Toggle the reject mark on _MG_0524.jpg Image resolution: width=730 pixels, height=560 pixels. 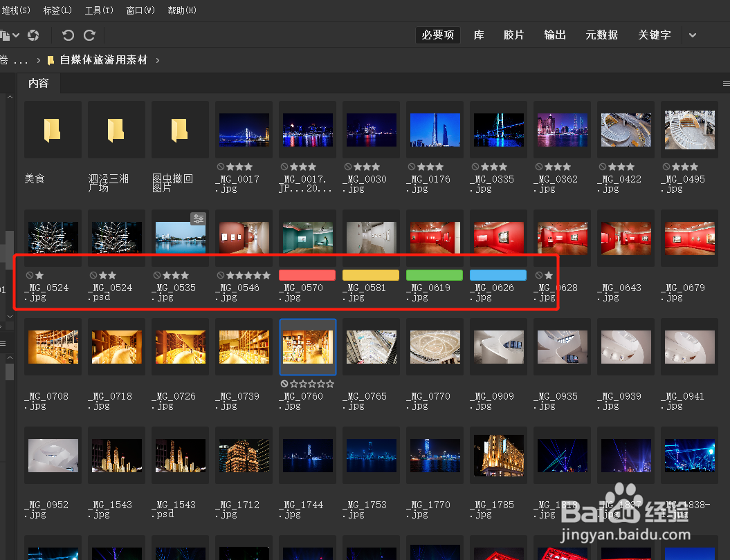(30, 275)
